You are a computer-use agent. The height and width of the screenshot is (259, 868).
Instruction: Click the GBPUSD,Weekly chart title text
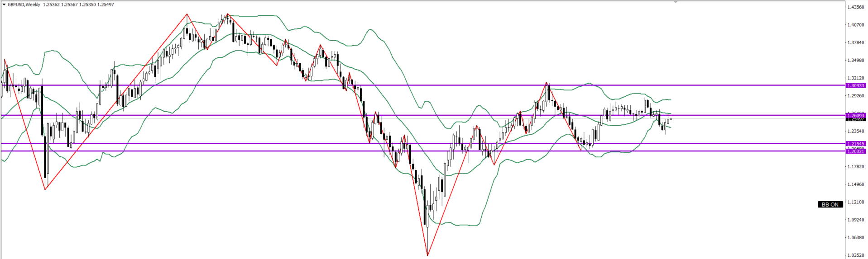(24, 5)
